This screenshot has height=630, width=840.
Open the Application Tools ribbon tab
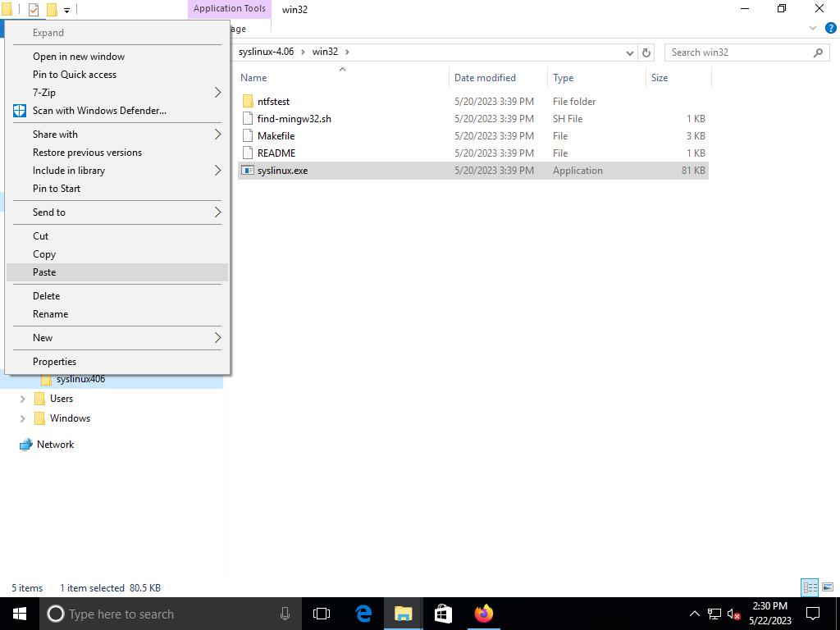pyautogui.click(x=229, y=9)
